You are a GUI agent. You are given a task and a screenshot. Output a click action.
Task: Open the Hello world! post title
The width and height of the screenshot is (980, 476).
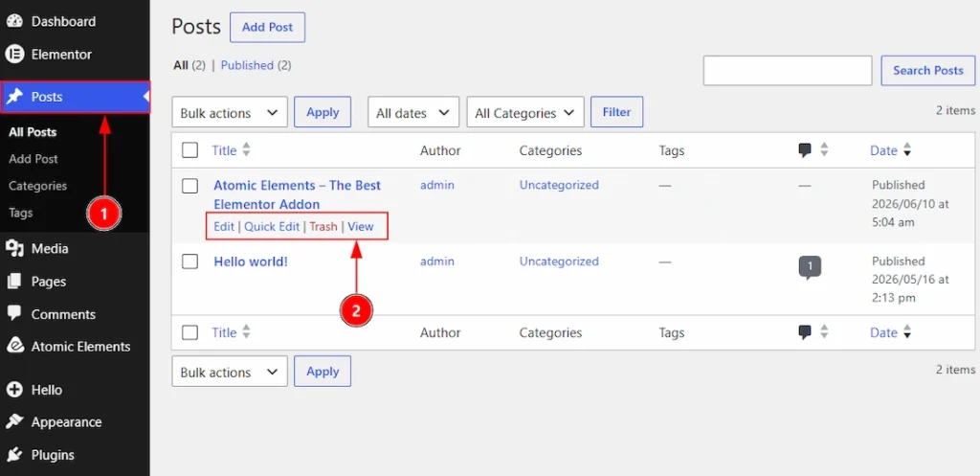(251, 261)
